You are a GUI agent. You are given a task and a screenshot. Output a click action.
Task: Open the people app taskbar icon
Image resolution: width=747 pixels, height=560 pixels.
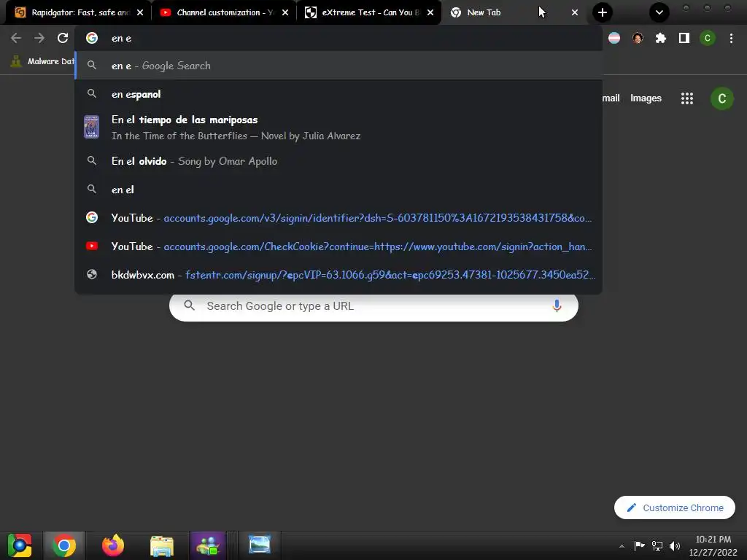[208, 545]
